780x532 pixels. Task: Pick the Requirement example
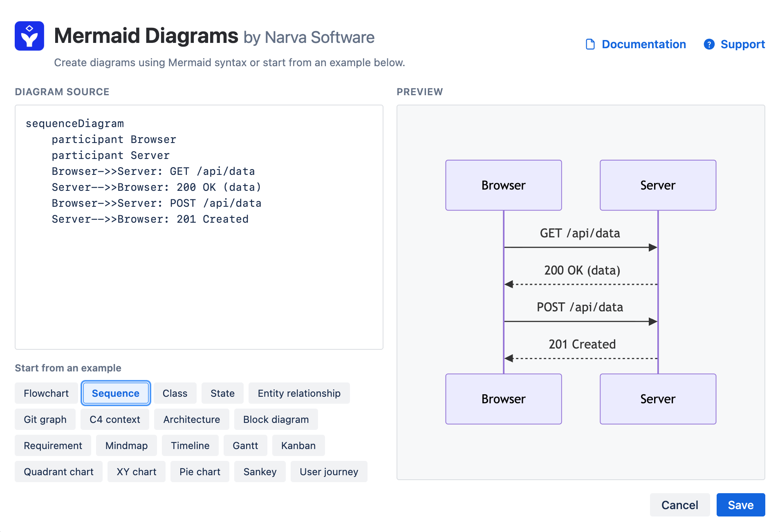pos(53,445)
